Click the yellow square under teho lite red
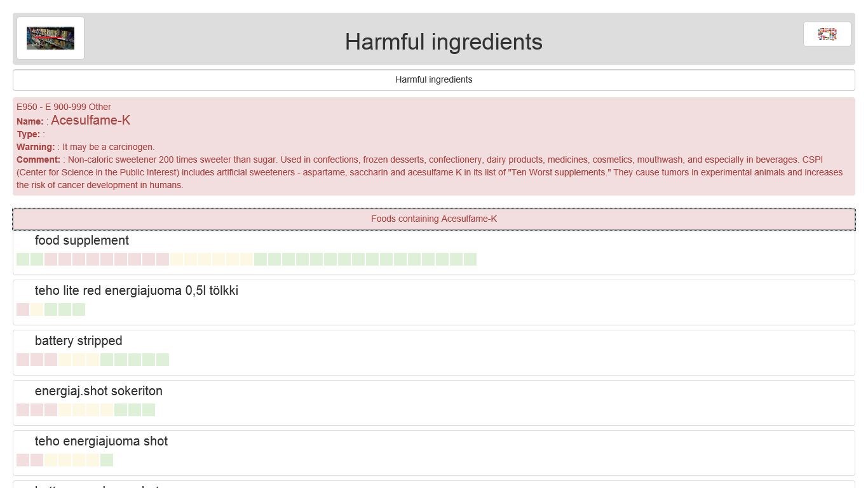868x488 pixels. (x=37, y=309)
